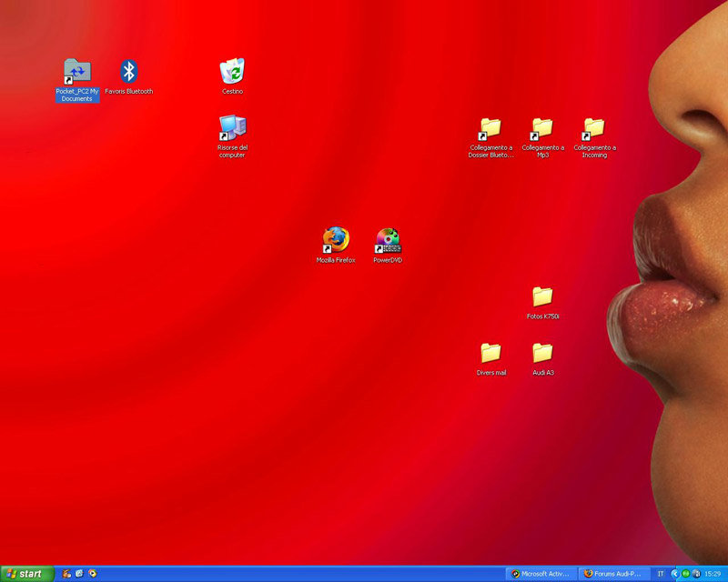Screen dimensions: 728x582
Task: Switch to Forums Audi Firefox taskbar window
Action: pos(613,574)
